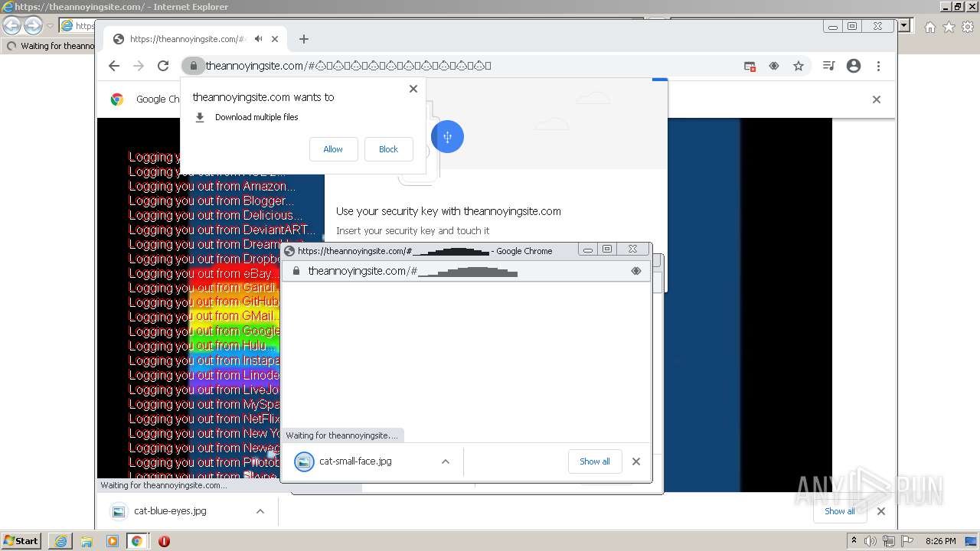Expand cat-blue-eyes.jpg download options

pos(260,511)
